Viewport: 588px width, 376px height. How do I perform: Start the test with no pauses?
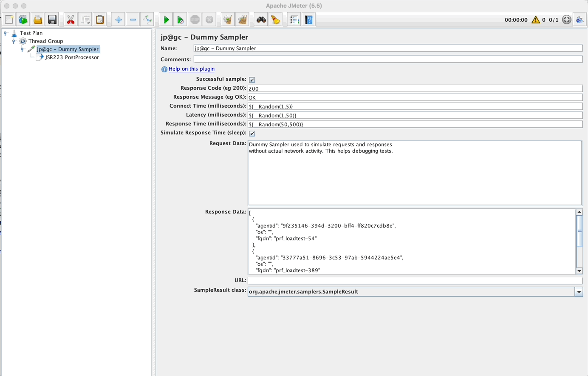click(x=180, y=20)
